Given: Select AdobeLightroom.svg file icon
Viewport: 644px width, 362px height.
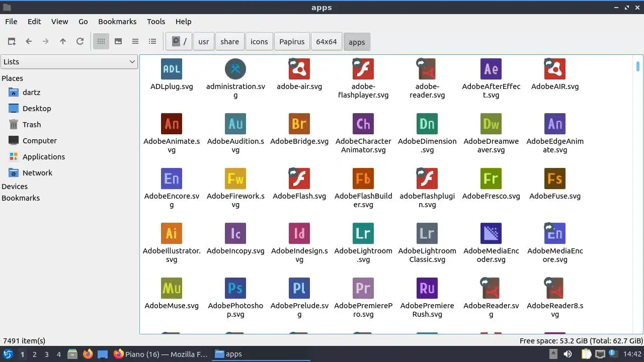Looking at the screenshot, I should (363, 233).
